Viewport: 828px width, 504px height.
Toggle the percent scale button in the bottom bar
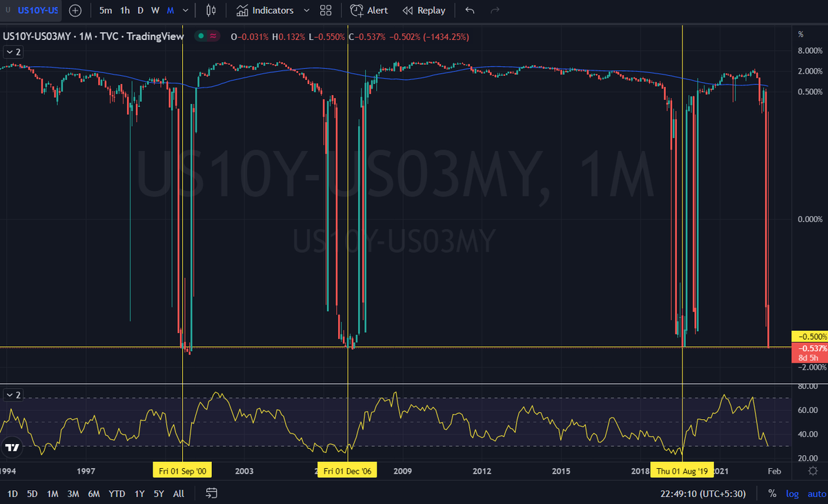point(772,494)
